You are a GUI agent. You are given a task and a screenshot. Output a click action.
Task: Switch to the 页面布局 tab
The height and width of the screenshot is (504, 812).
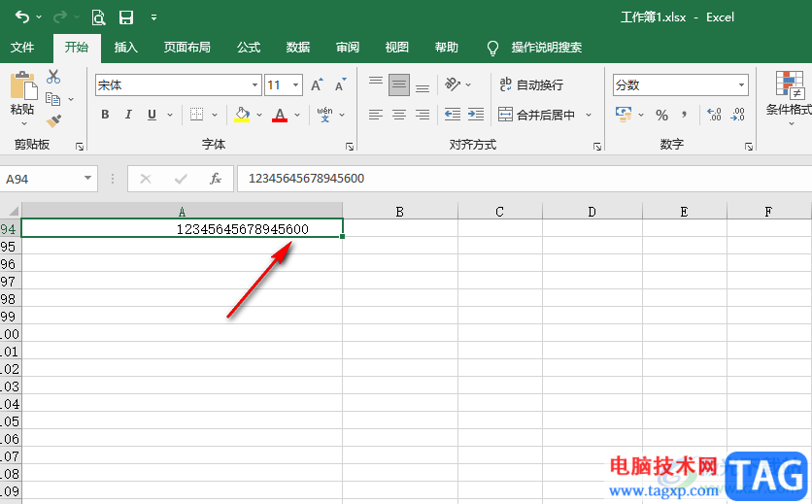187,48
